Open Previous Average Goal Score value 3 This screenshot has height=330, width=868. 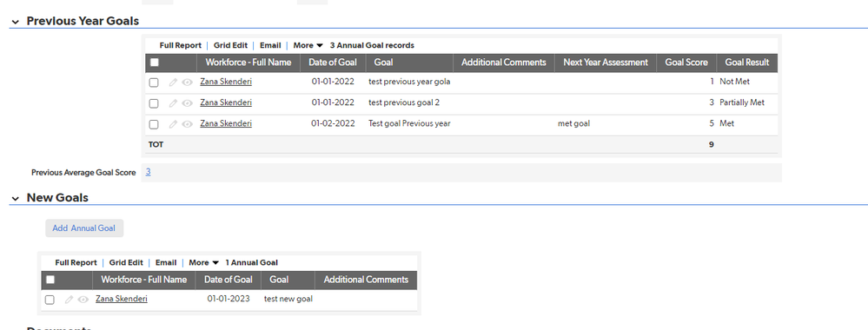pos(149,172)
